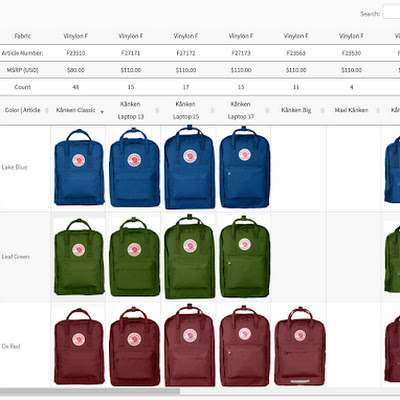Click count value 48
Image resolution: width=400 pixels, height=400 pixels.
76,87
